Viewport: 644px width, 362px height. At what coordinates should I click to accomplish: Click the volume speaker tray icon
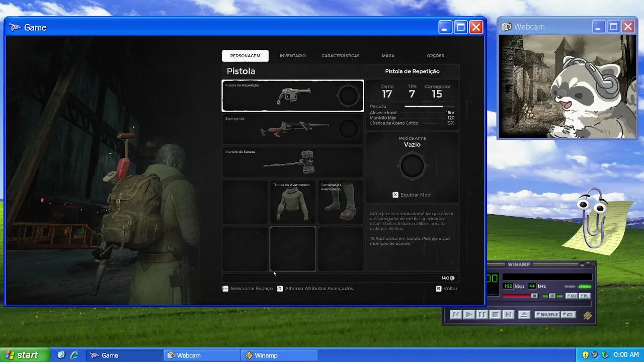(x=595, y=355)
